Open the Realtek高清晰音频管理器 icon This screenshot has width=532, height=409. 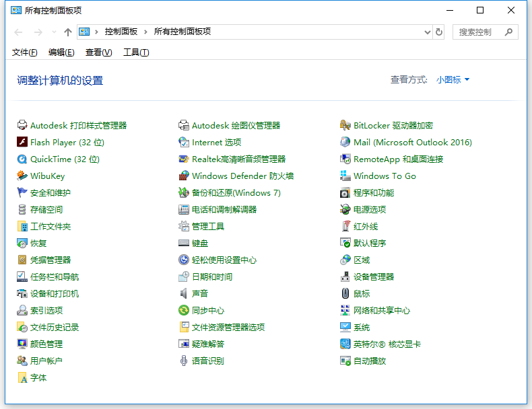coord(184,159)
